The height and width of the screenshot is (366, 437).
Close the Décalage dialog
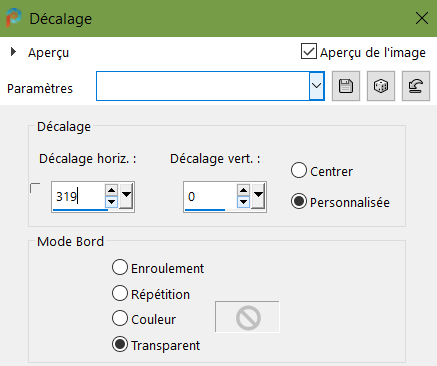coord(422,18)
